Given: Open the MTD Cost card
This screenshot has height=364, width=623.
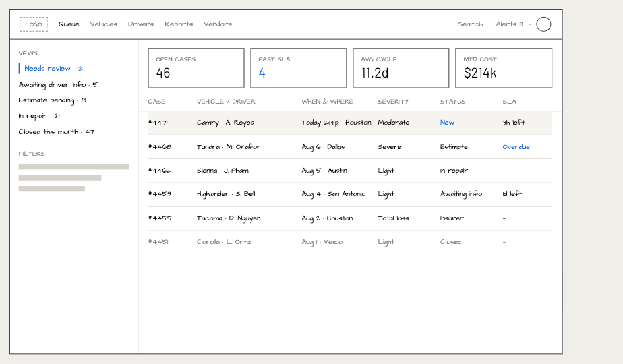Looking at the screenshot, I should click(504, 68).
